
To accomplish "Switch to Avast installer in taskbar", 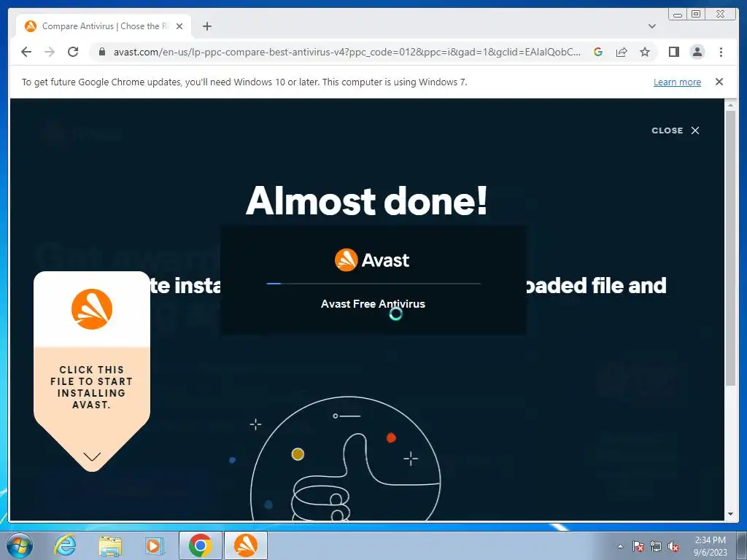I will tap(246, 545).
